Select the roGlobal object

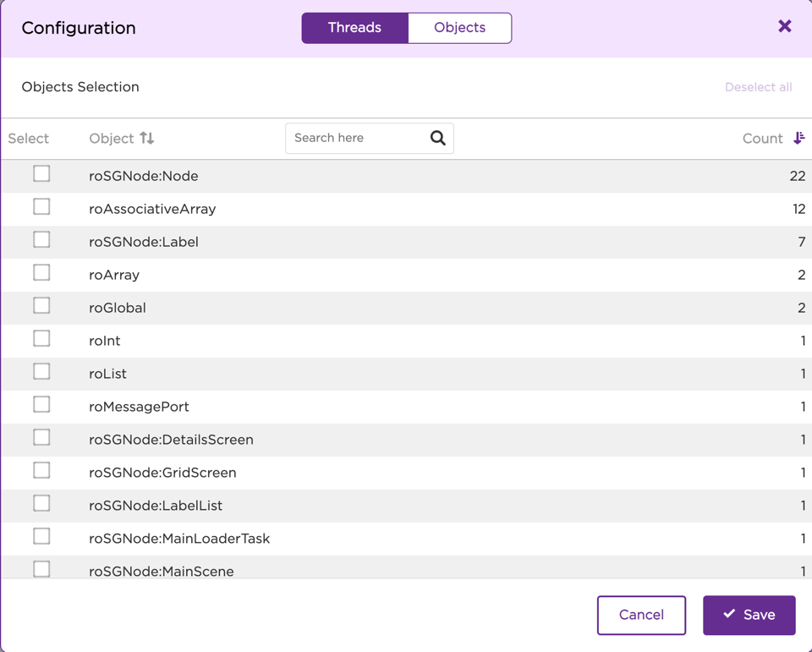pos(41,305)
